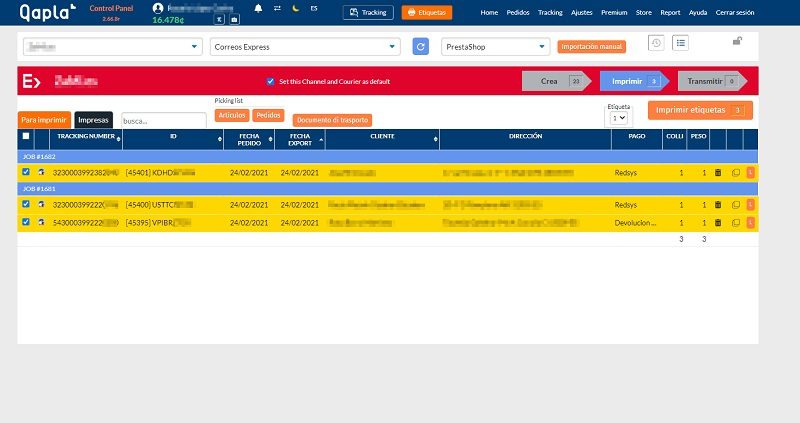This screenshot has width=800, height=423.
Task: Go to the Crea step
Action: (556, 81)
